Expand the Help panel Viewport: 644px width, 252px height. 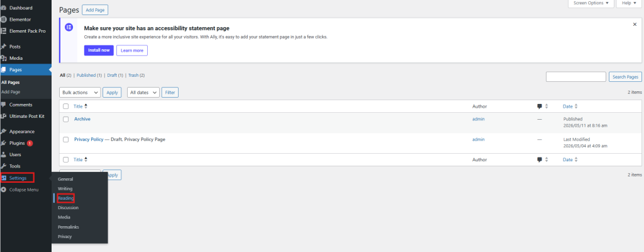click(629, 3)
